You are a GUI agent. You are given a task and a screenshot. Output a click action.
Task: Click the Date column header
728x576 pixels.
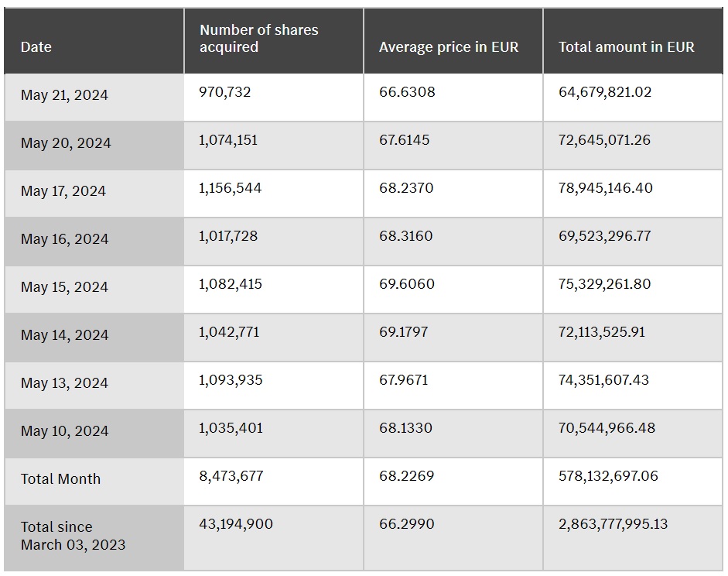click(36, 47)
